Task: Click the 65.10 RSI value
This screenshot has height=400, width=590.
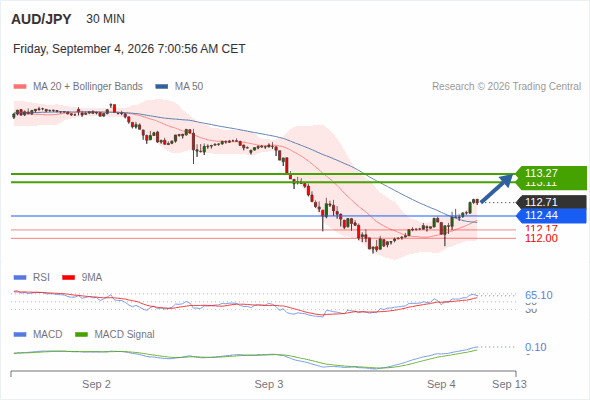Action: coord(539,295)
